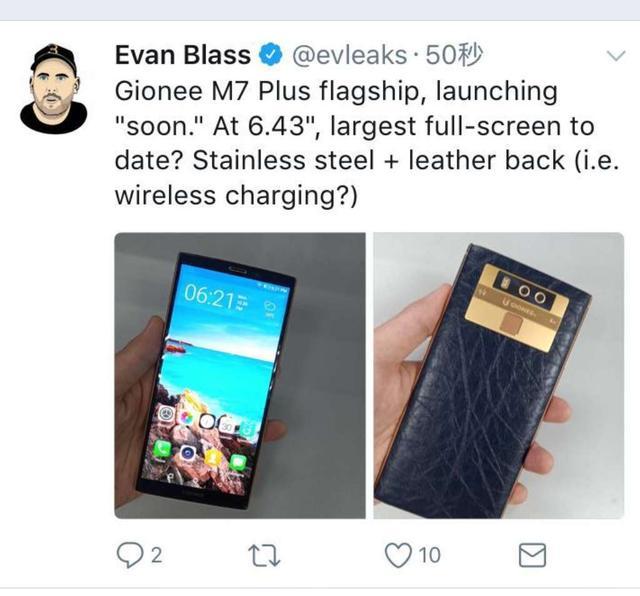Open the Evan Blass display name link
This screenshot has height=596, width=640.
[182, 55]
